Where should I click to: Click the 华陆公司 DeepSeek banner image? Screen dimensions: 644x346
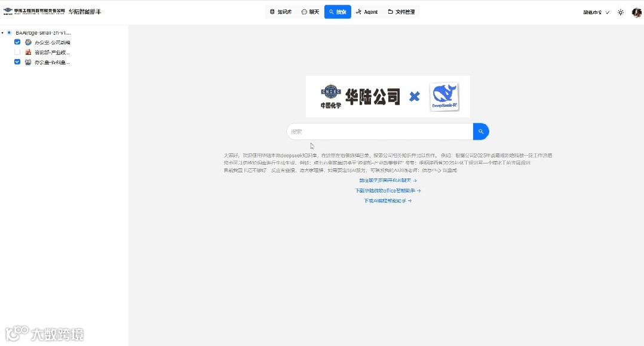click(388, 97)
